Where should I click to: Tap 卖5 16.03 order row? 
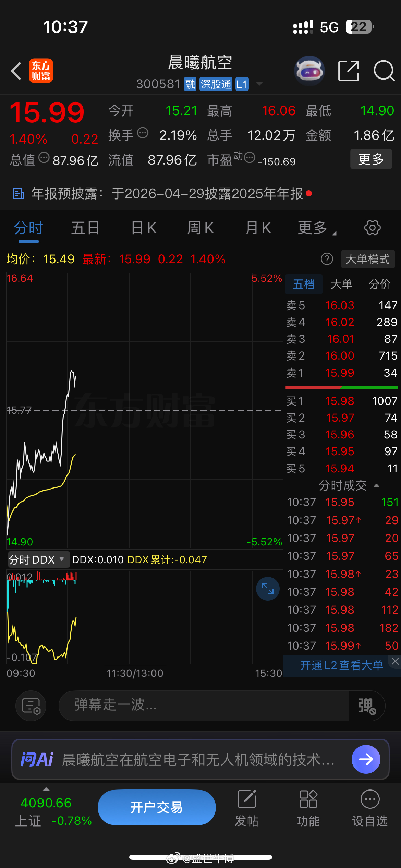(342, 305)
